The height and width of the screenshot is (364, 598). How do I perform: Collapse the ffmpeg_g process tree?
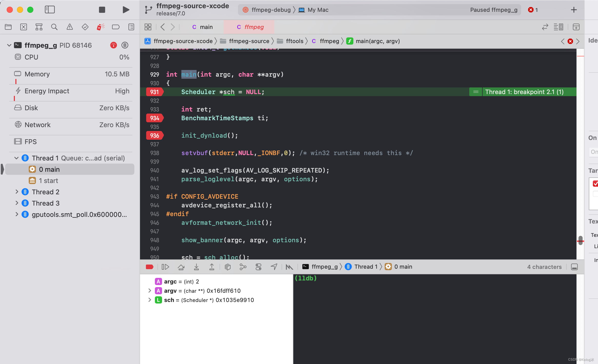[x=9, y=45]
